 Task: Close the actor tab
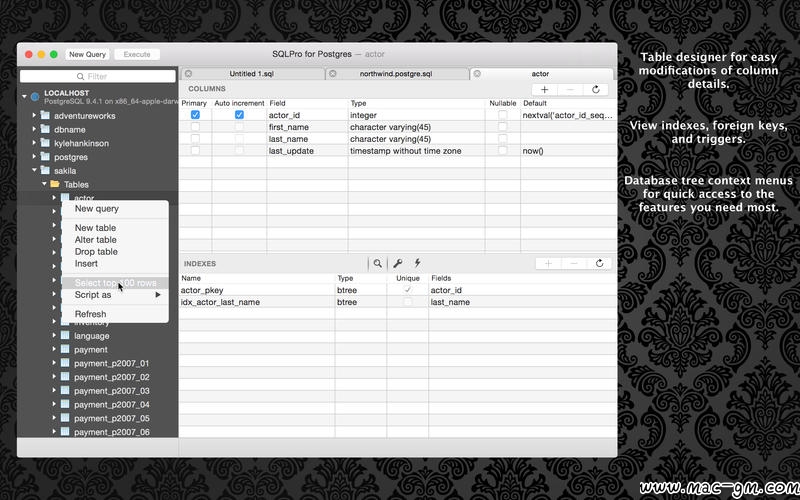pyautogui.click(x=477, y=73)
